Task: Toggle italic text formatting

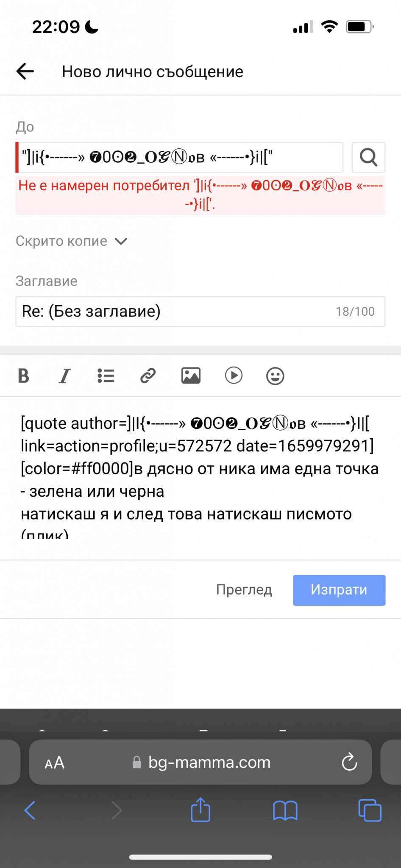Action: click(64, 376)
